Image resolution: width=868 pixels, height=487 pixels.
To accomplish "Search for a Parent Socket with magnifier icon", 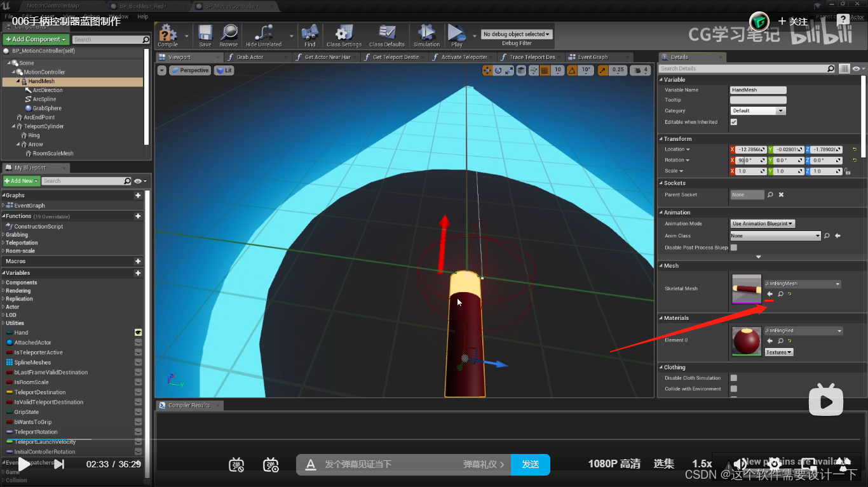I will (x=770, y=195).
